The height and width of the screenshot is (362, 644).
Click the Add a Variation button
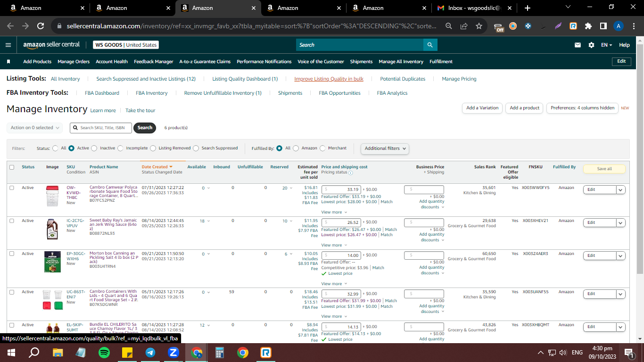pyautogui.click(x=482, y=108)
